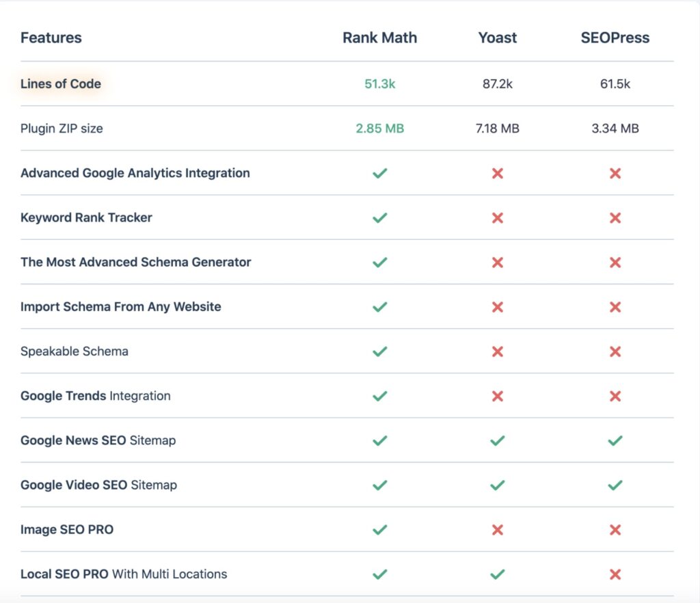Select the Rank Math column header
700x603 pixels.
coord(380,38)
